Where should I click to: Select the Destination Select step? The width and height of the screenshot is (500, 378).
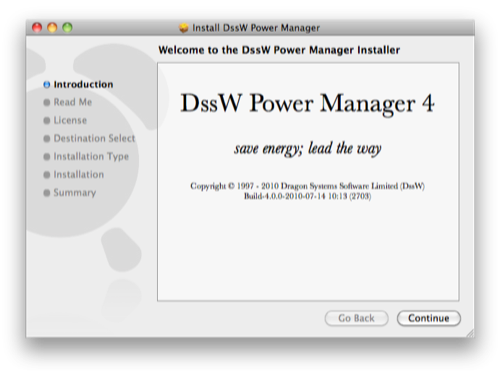[94, 138]
